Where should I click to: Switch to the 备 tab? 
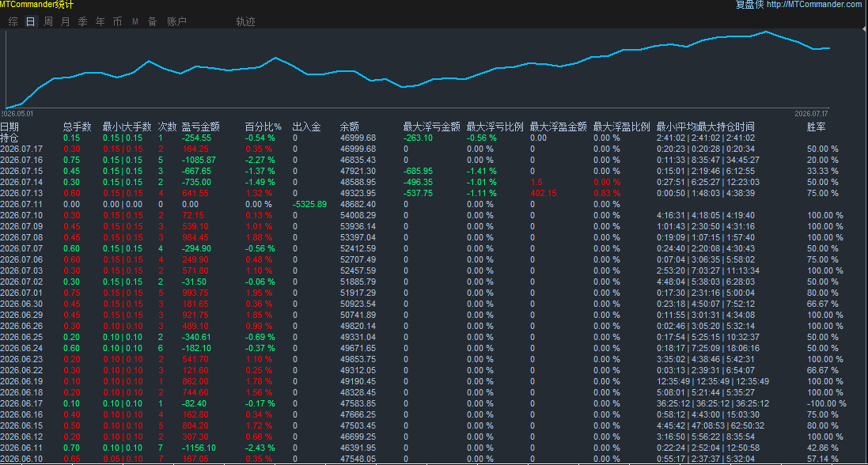152,21
